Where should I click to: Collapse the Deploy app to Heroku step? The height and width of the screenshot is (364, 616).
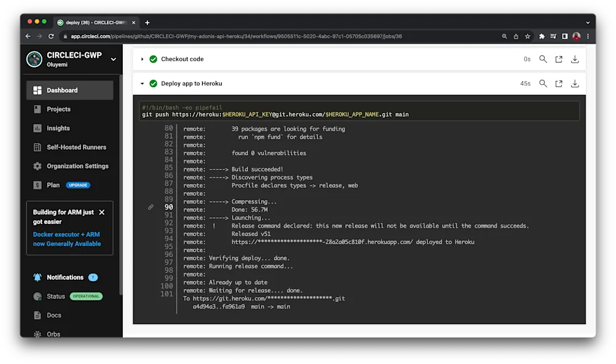pyautogui.click(x=141, y=83)
